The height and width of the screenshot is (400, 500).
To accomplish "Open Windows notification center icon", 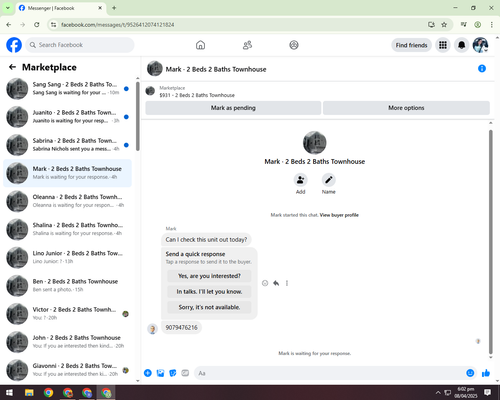I will 487,393.
